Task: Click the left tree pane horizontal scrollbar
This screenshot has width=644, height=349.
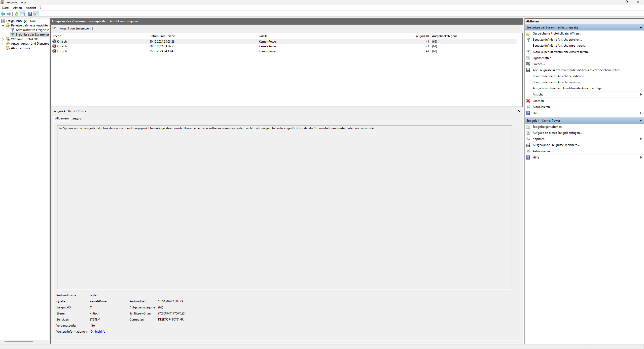Action: click(x=19, y=342)
